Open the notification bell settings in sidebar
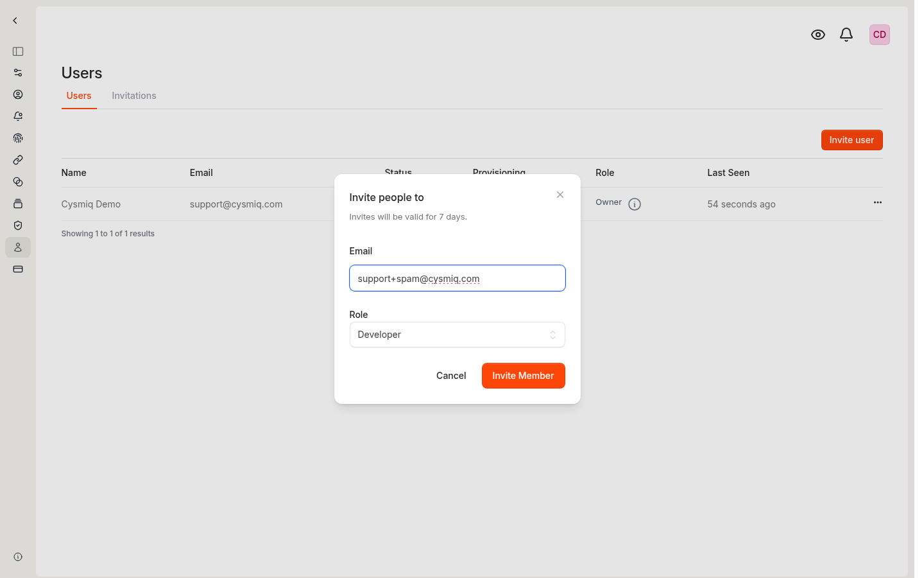Screen dimensions: 924x578 click(x=17, y=116)
